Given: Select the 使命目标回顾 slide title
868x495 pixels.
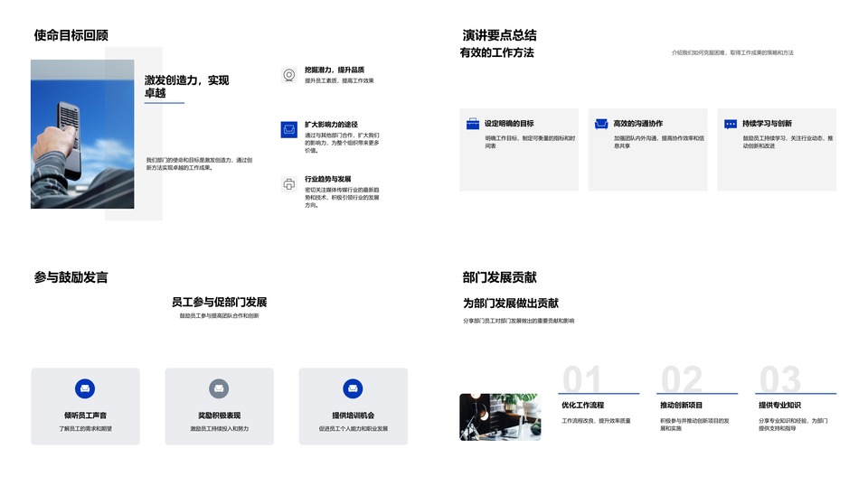Looking at the screenshot, I should pyautogui.click(x=71, y=35).
